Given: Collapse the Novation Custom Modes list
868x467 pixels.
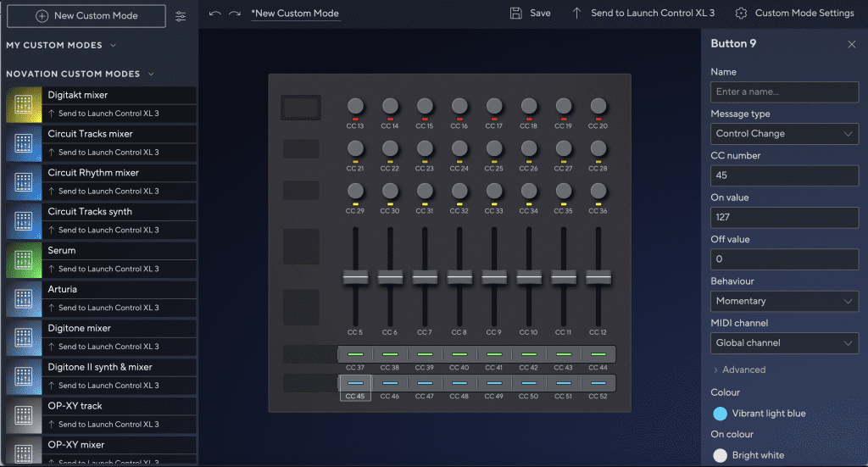Looking at the screenshot, I should [x=151, y=74].
